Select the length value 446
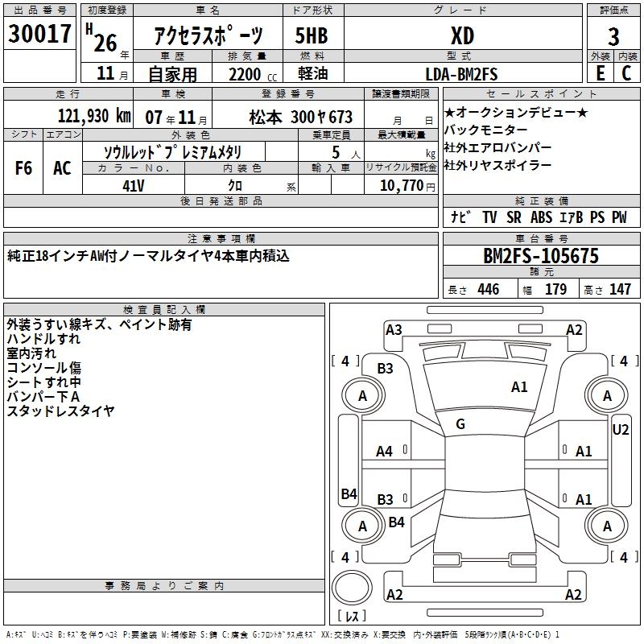The width and height of the screenshot is (644, 644). [488, 289]
